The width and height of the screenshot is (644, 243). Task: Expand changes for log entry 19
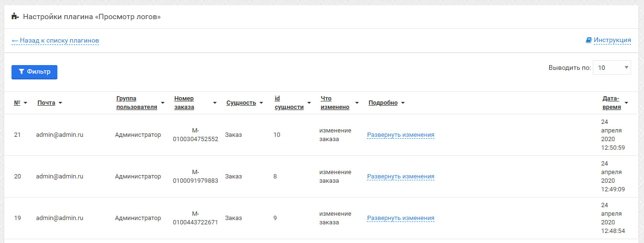pos(400,218)
